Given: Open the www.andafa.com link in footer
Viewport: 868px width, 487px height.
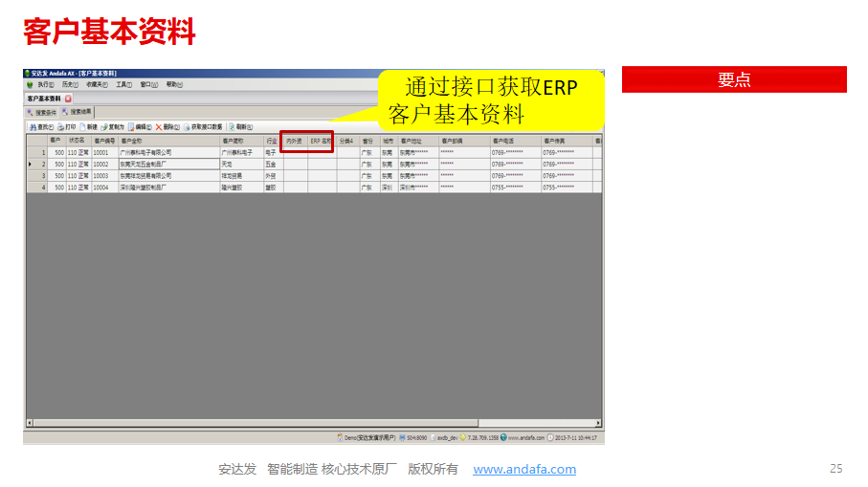Looking at the screenshot, I should tap(524, 469).
